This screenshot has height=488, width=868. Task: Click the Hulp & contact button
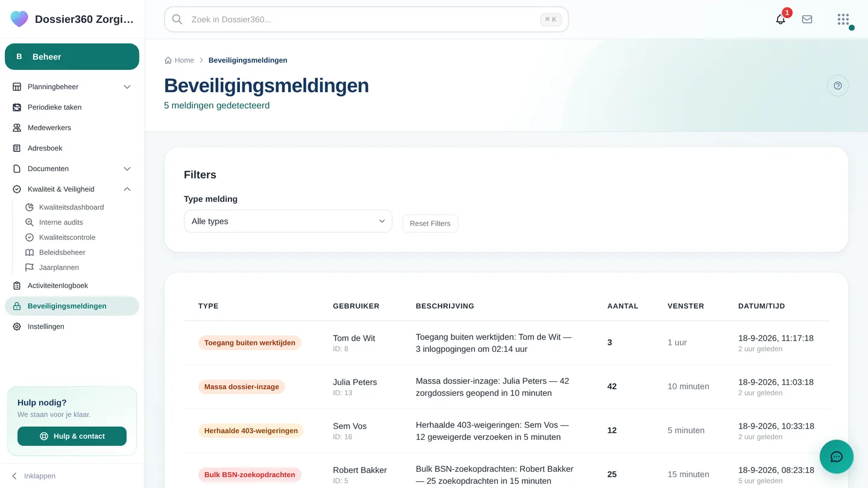[x=72, y=436]
